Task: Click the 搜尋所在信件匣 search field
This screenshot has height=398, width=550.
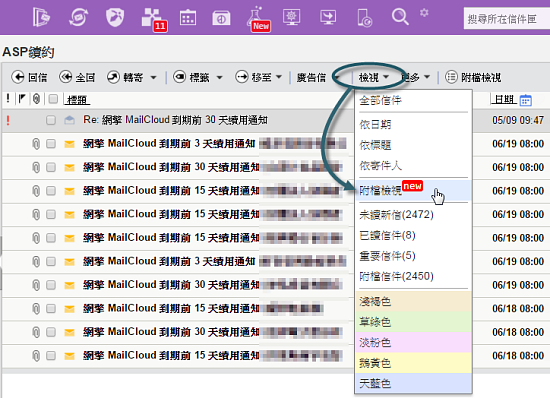Action: tap(507, 19)
